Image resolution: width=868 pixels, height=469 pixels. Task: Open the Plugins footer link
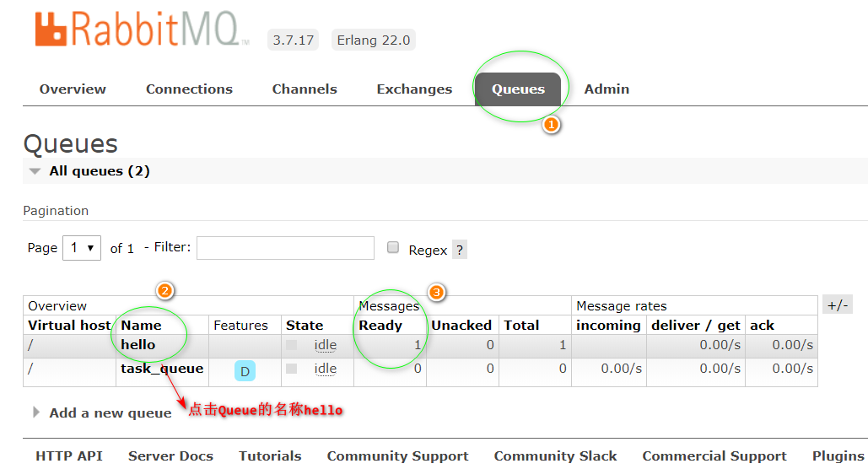pyautogui.click(x=838, y=456)
